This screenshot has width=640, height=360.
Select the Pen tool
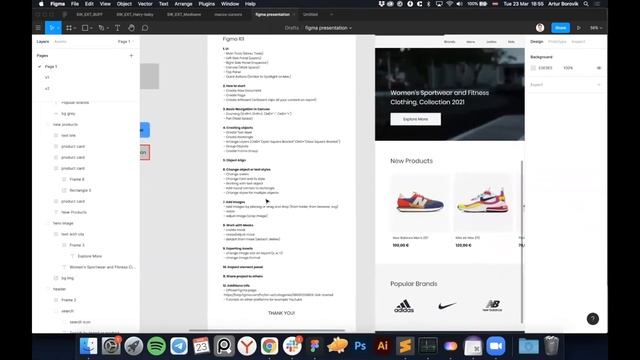(x=101, y=28)
